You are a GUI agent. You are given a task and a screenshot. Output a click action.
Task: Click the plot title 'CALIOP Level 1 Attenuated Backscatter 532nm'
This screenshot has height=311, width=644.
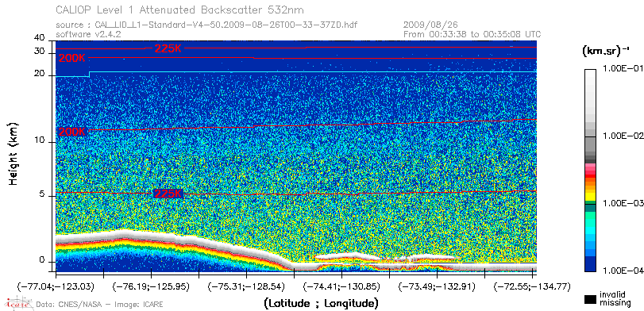point(180,10)
